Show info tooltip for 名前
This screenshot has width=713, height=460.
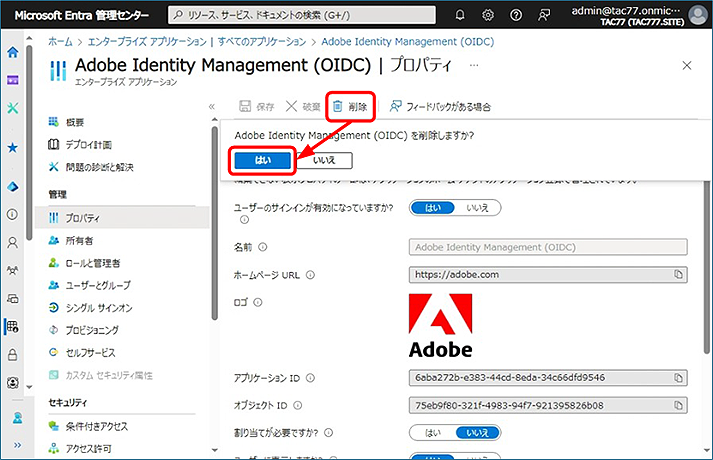263,247
